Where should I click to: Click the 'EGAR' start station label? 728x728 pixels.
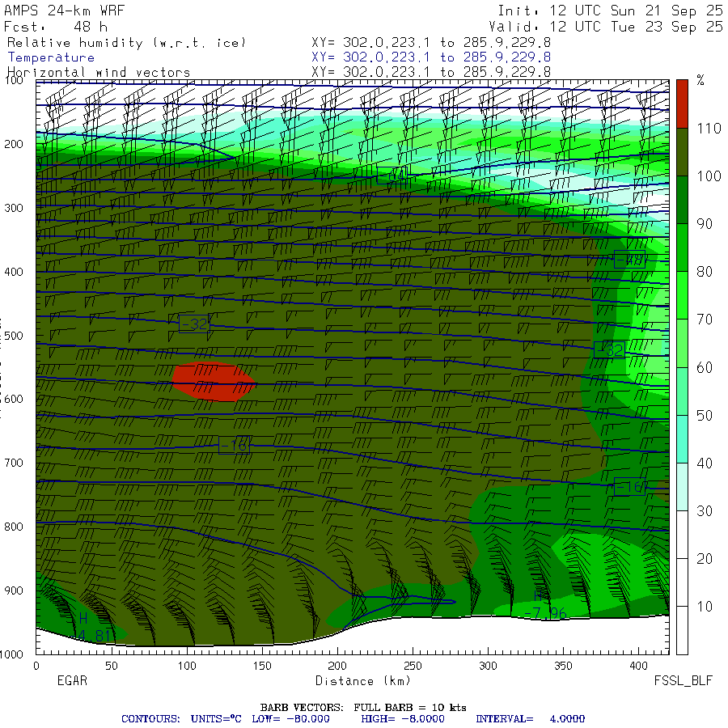point(72,680)
